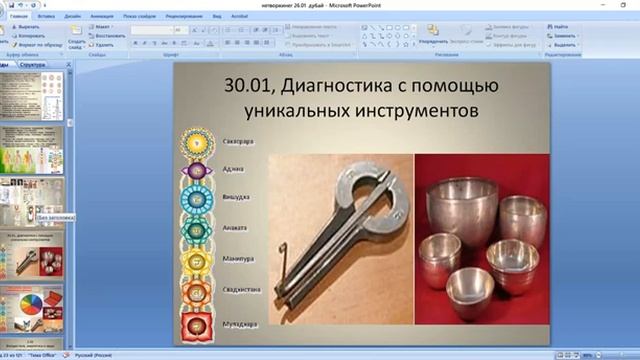Clear all formatting with the eraser icon
Image resolution: width=640 pixels, height=360 pixels.
tap(214, 30)
